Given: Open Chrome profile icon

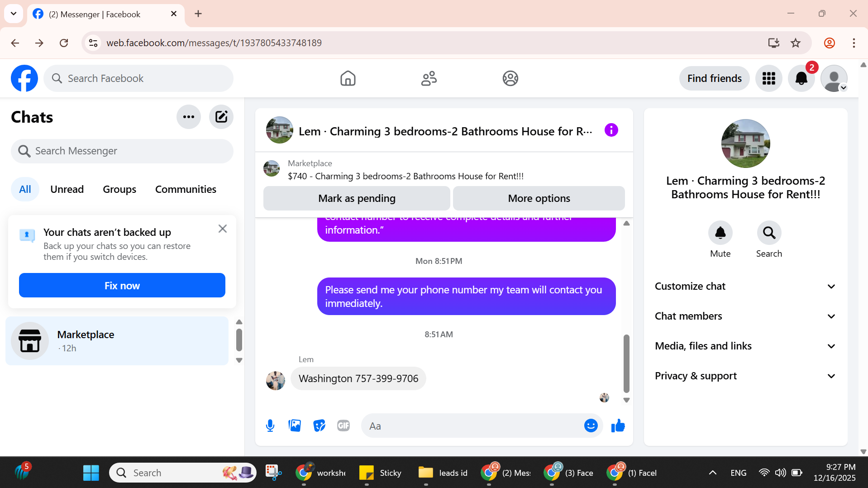Looking at the screenshot, I should pos(829,43).
